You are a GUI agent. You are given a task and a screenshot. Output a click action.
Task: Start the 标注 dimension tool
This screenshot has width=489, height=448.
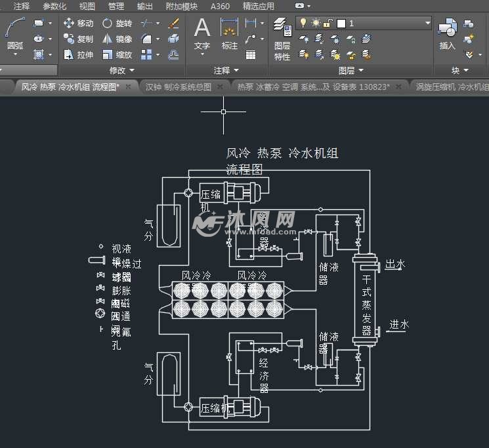coord(229,34)
